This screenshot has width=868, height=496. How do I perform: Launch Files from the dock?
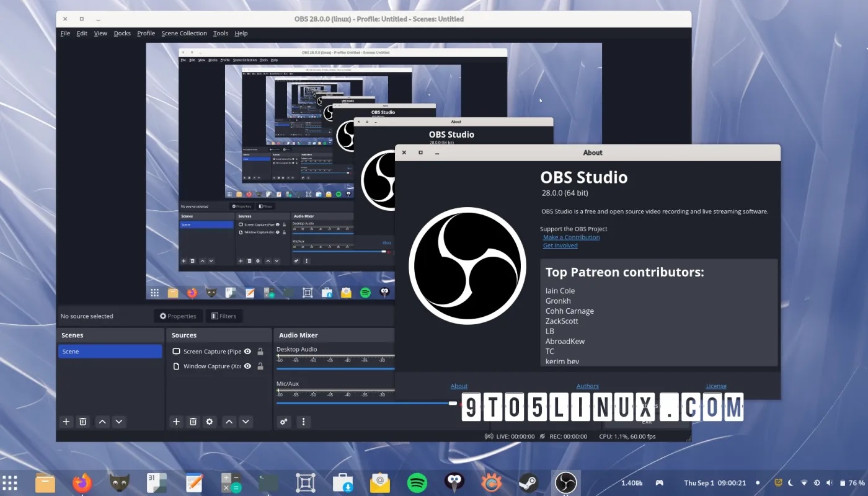coord(45,482)
